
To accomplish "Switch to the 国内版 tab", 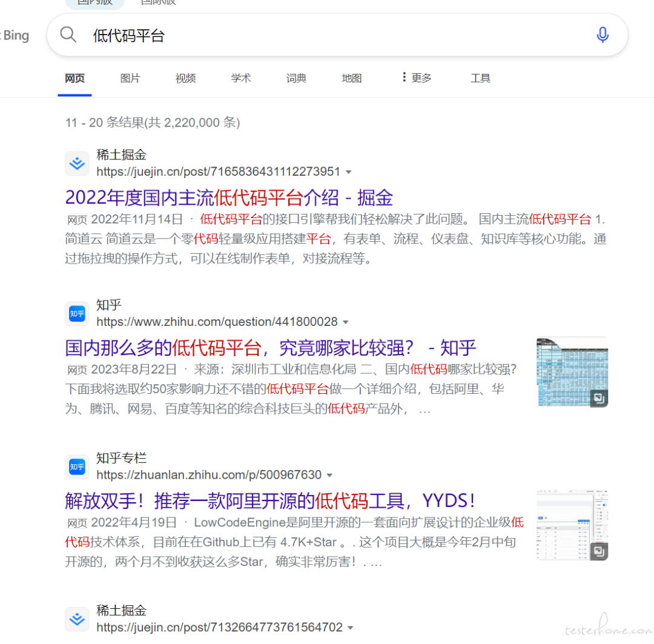I will tap(94, 3).
